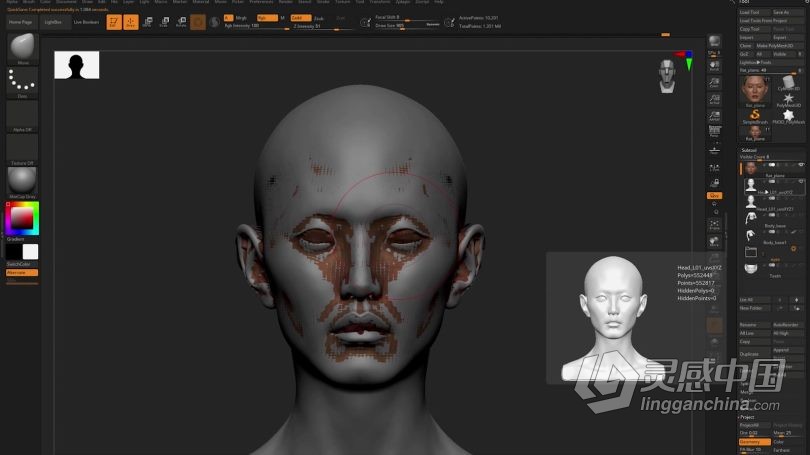This screenshot has width=810, height=455.
Task: Toggle Persp perspective view
Action: click(714, 133)
